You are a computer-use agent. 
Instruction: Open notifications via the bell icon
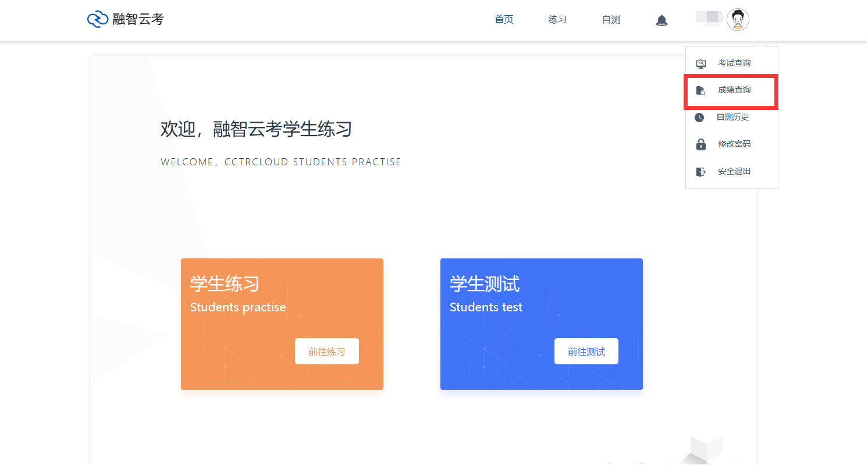point(661,20)
